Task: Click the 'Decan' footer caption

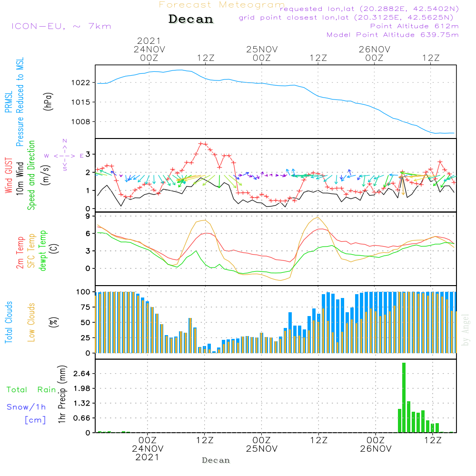Action: click(216, 460)
